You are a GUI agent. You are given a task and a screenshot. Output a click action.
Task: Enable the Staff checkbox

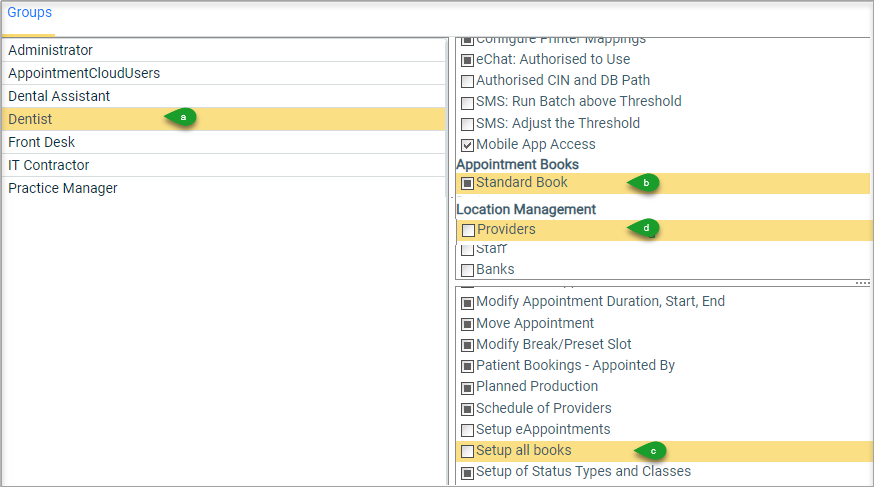[x=468, y=250]
